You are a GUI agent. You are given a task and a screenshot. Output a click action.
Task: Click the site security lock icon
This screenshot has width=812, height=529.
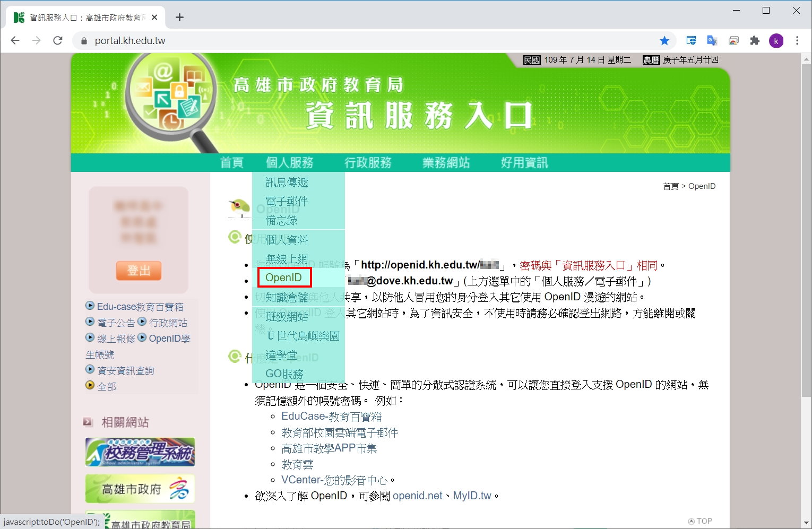coord(84,40)
